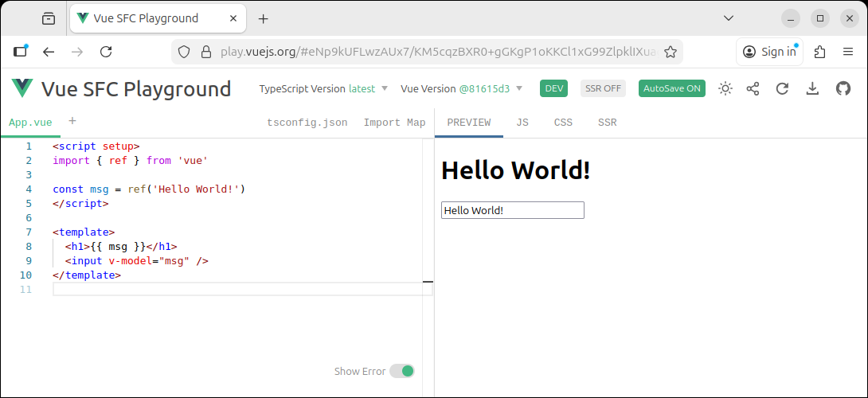
Task: Toggle the DEV mode button
Action: point(553,88)
